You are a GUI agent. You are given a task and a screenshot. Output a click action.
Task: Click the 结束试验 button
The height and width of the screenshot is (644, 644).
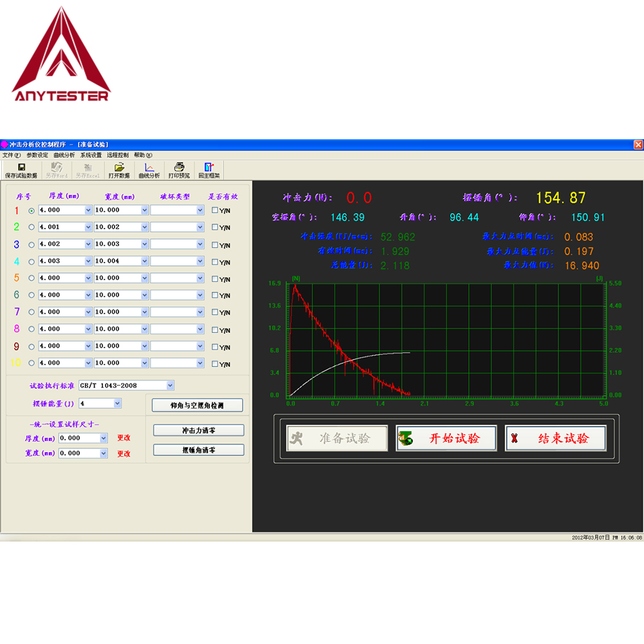[x=556, y=438]
